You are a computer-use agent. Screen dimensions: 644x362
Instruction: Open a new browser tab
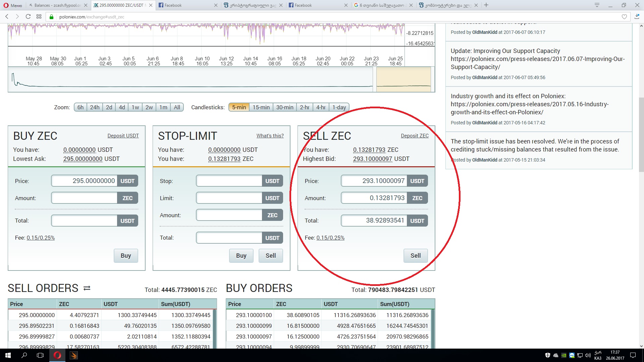click(x=486, y=5)
